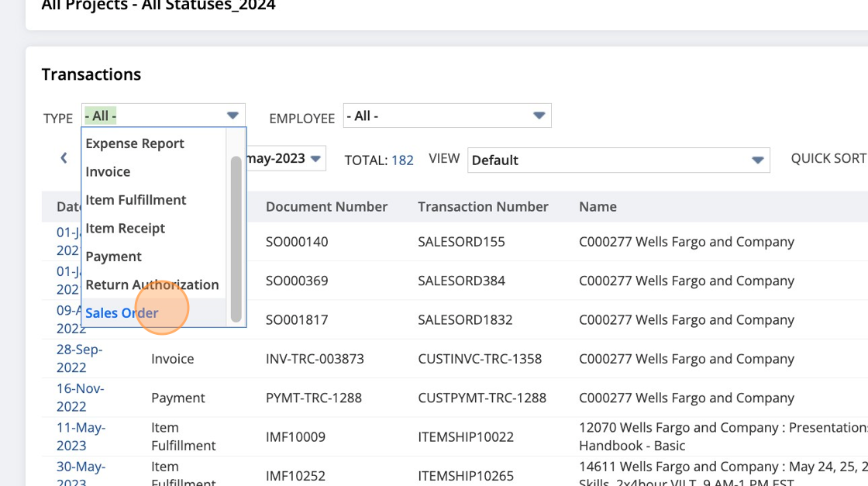Open the 28-Sep-2022 date link

coord(80,359)
